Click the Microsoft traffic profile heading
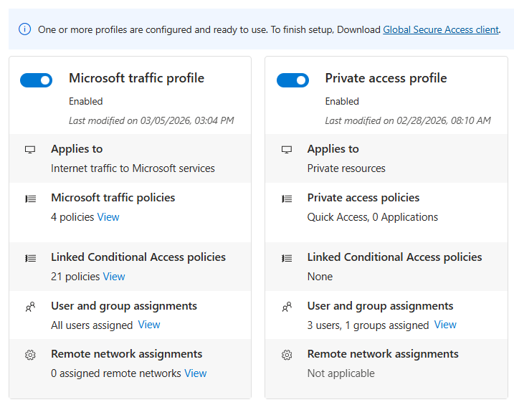 pyautogui.click(x=136, y=78)
